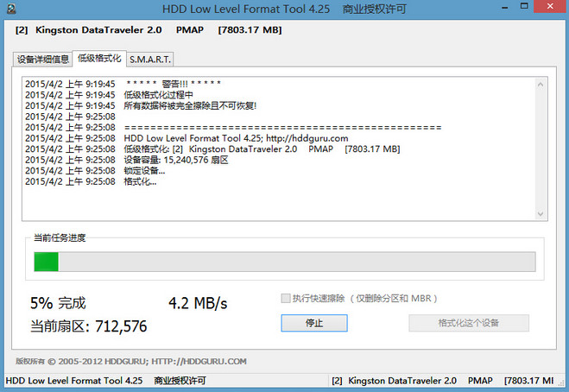Select the log line of equals signs
This screenshot has height=392, width=569.
(x=233, y=128)
